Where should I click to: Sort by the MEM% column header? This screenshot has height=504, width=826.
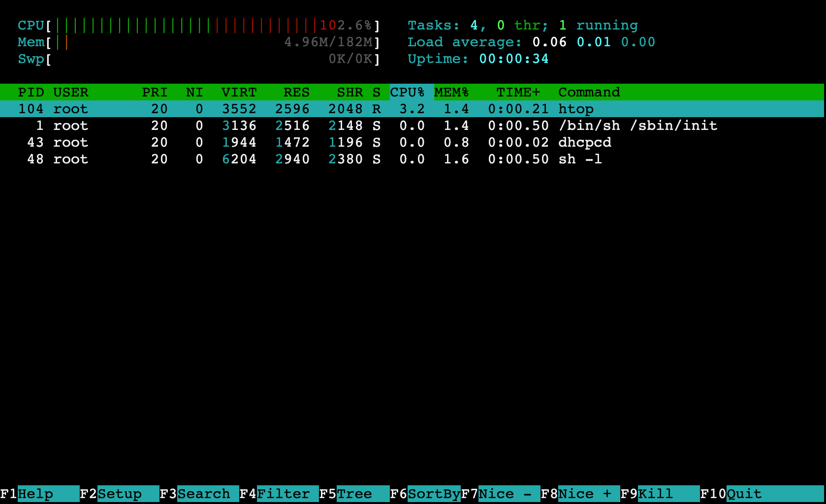pyautogui.click(x=451, y=92)
